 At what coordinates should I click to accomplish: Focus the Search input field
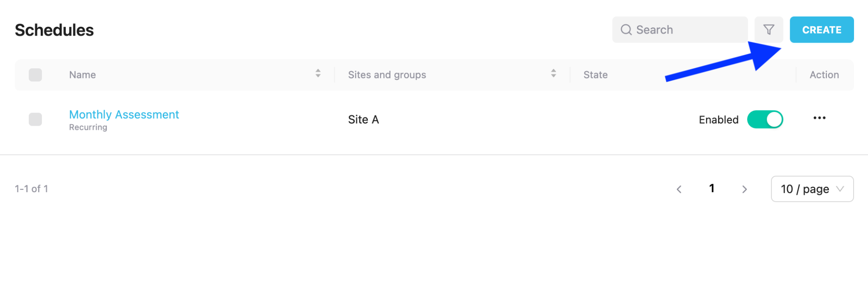point(680,30)
